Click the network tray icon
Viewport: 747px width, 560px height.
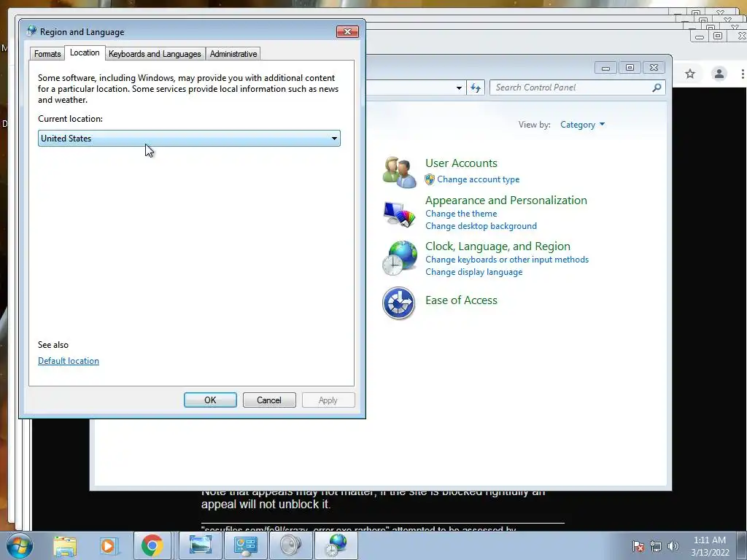coord(656,546)
